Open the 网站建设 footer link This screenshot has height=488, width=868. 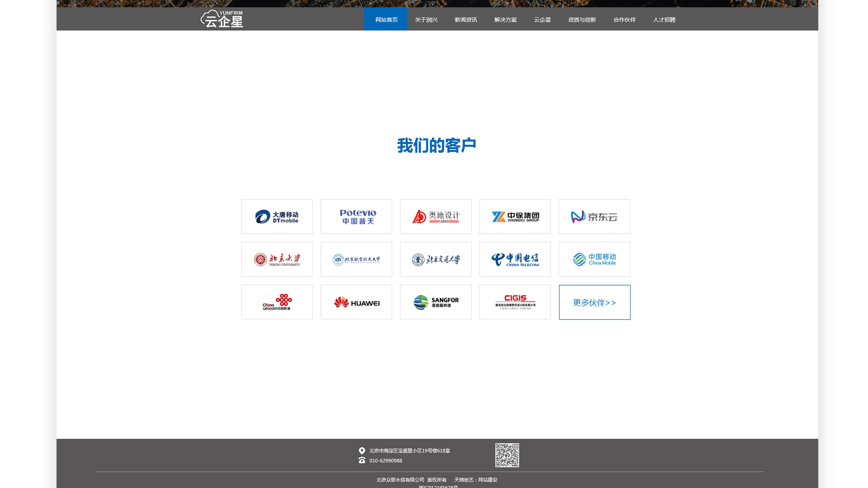click(487, 480)
